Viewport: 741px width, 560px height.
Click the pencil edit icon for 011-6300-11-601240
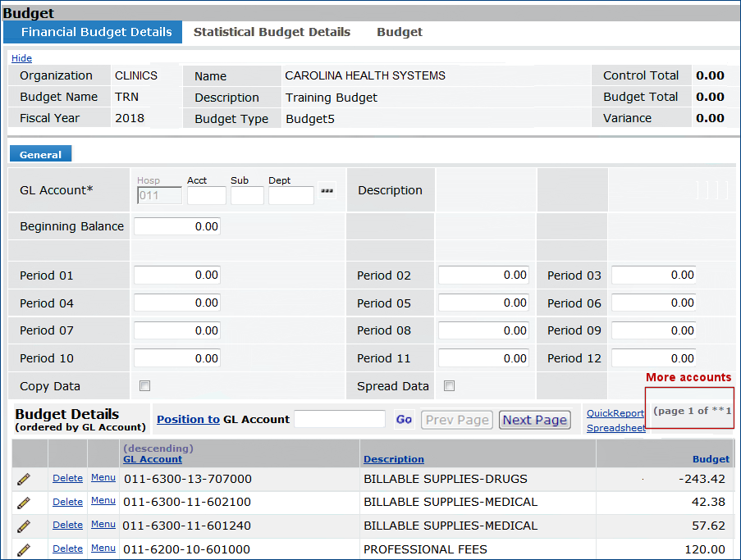pyautogui.click(x=23, y=526)
